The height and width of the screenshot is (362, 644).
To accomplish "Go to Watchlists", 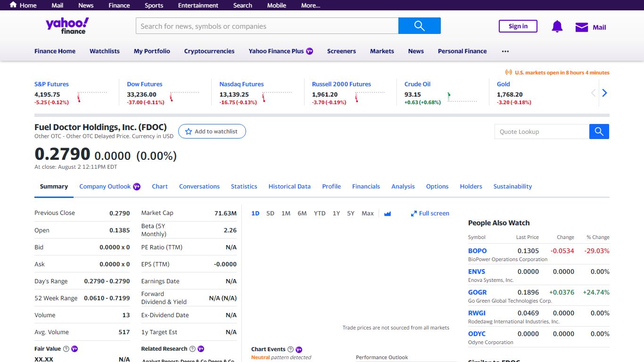I will pos(105,51).
